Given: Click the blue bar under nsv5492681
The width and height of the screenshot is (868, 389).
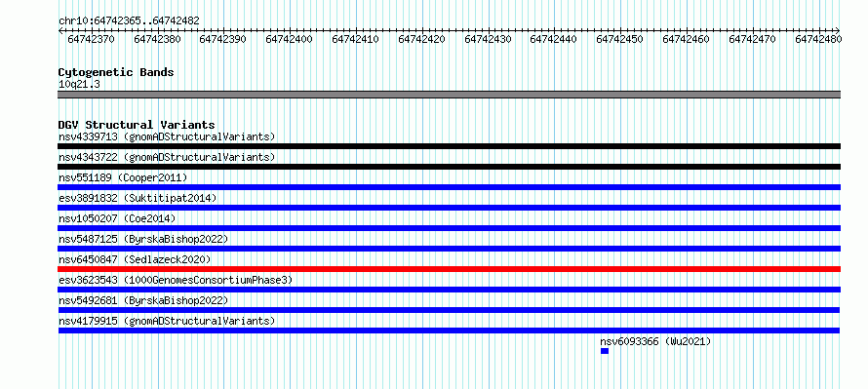Looking at the screenshot, I should click(x=449, y=310).
